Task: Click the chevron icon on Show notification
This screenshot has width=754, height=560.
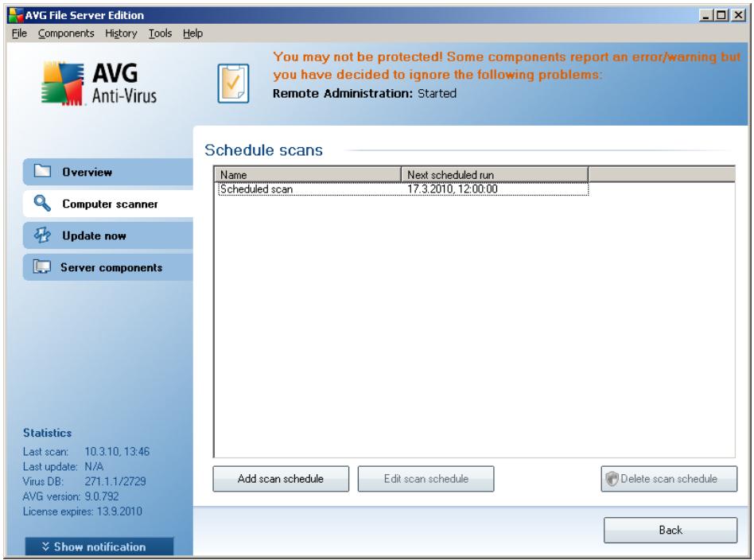Action: (45, 546)
